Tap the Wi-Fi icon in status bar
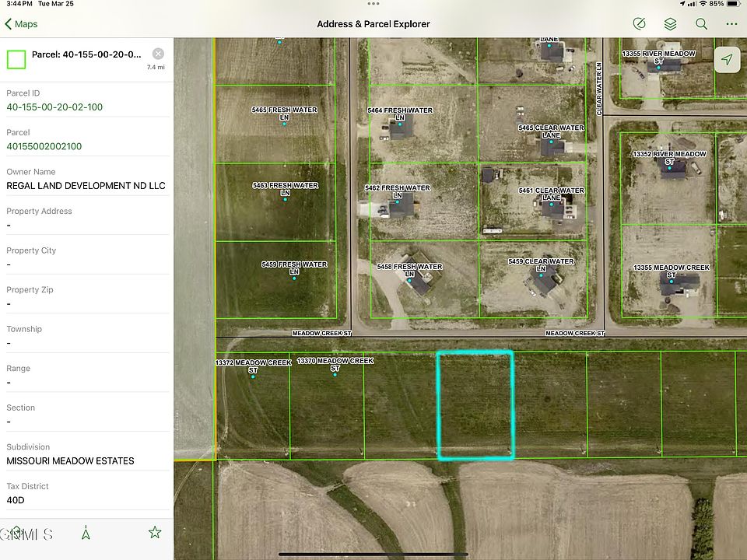 tap(703, 4)
